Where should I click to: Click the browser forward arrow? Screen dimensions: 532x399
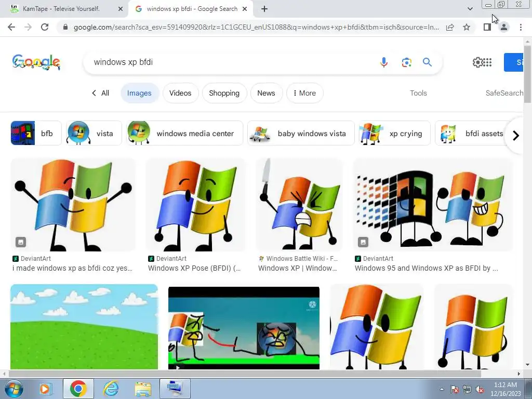coord(28,27)
